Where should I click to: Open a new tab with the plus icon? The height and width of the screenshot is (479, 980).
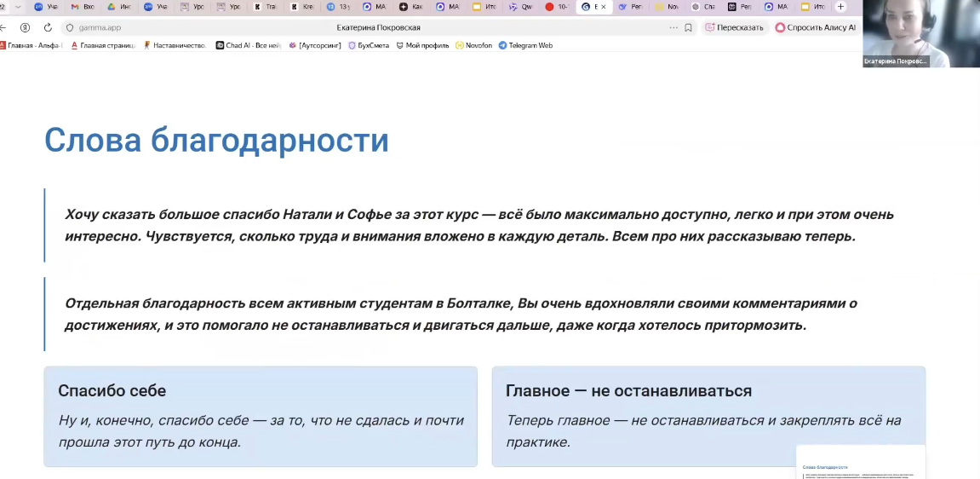(x=841, y=7)
